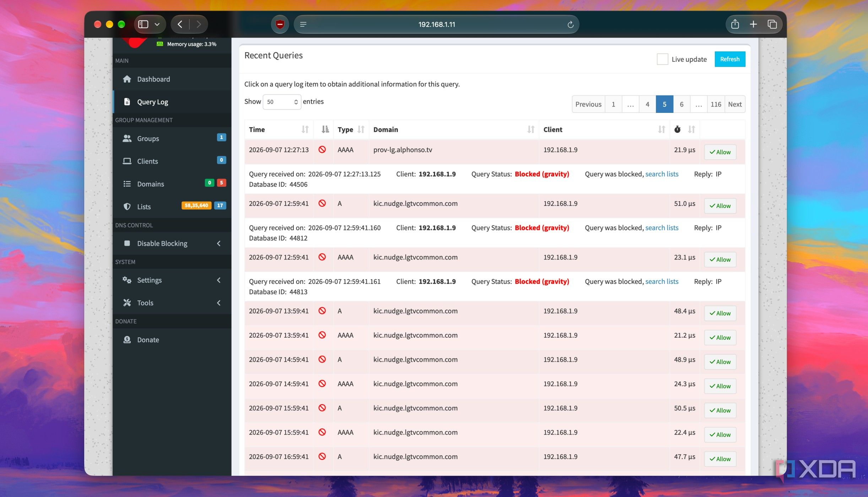This screenshot has height=497, width=868.
Task: Sort by the status column icon
Action: point(325,129)
